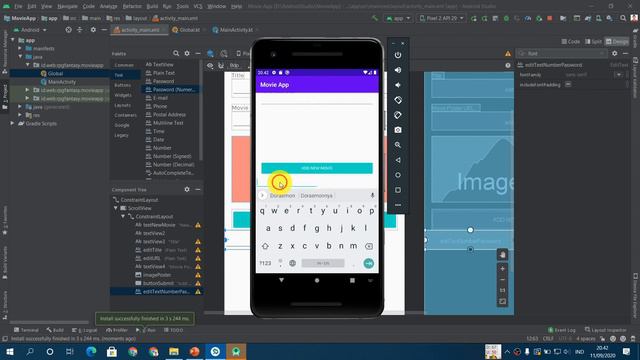Open the Event Log panel
640x360 pixels.
(x=562, y=330)
